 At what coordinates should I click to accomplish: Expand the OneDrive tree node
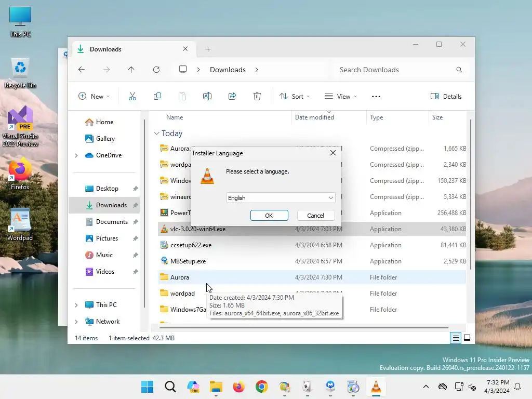76,155
